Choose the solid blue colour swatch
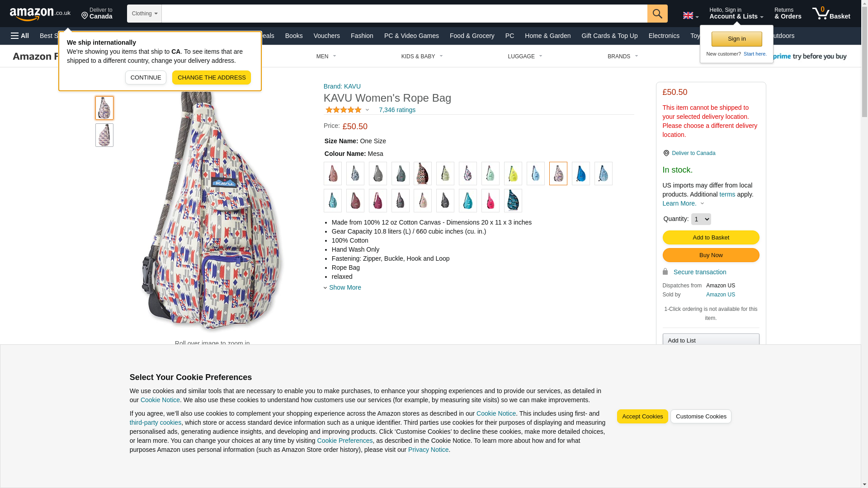 [580, 174]
